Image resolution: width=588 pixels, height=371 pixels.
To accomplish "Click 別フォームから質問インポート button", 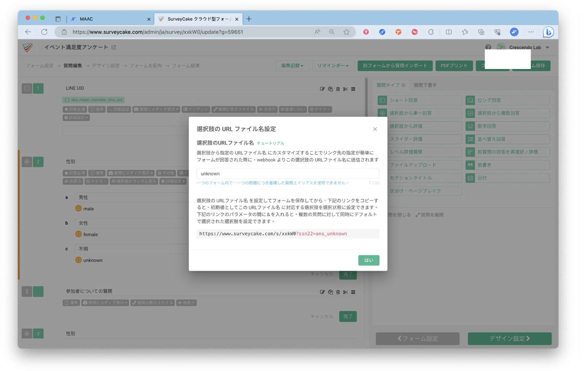I will coord(395,66).
